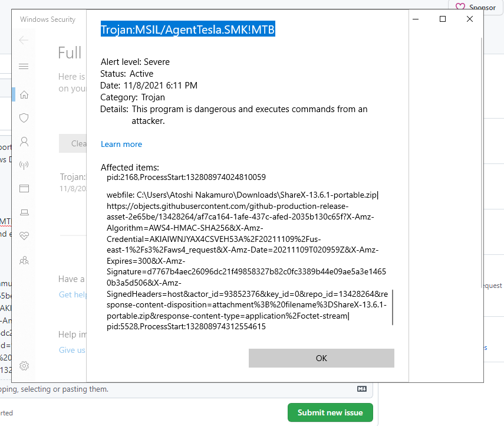Open Account protection person icon
The width and height of the screenshot is (504, 426).
(24, 142)
